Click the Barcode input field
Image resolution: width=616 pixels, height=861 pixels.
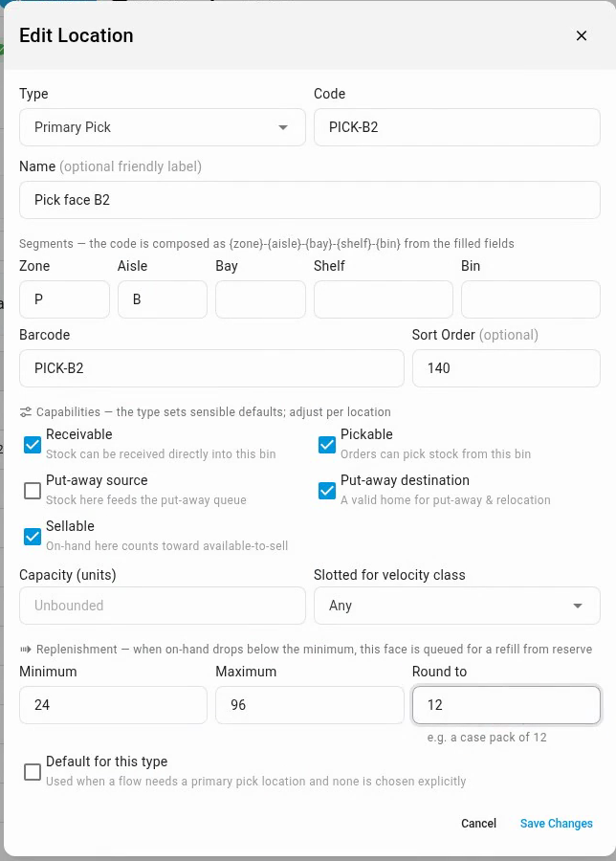[x=212, y=368]
